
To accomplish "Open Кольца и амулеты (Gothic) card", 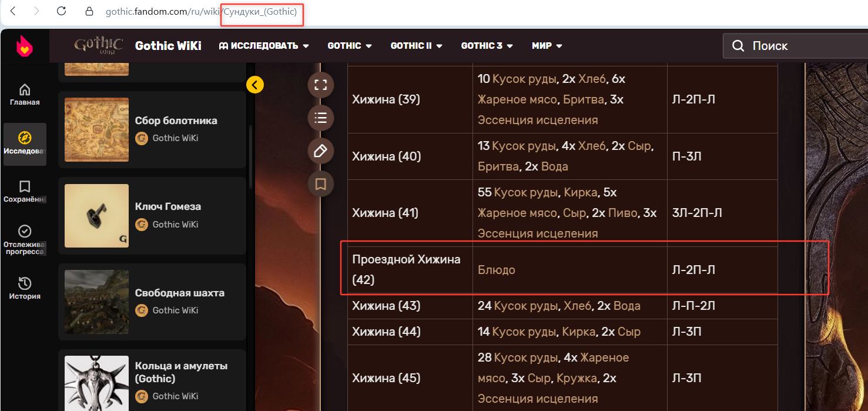I will (x=152, y=380).
